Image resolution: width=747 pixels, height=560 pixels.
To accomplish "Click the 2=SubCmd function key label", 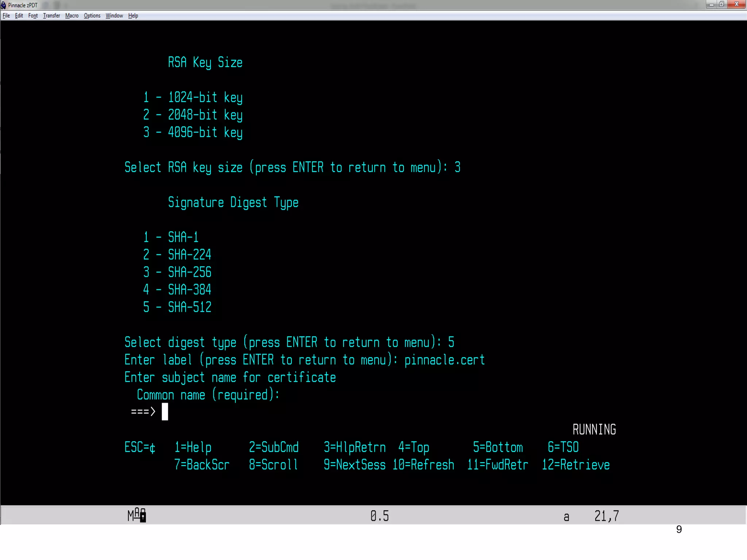I will 274,448.
